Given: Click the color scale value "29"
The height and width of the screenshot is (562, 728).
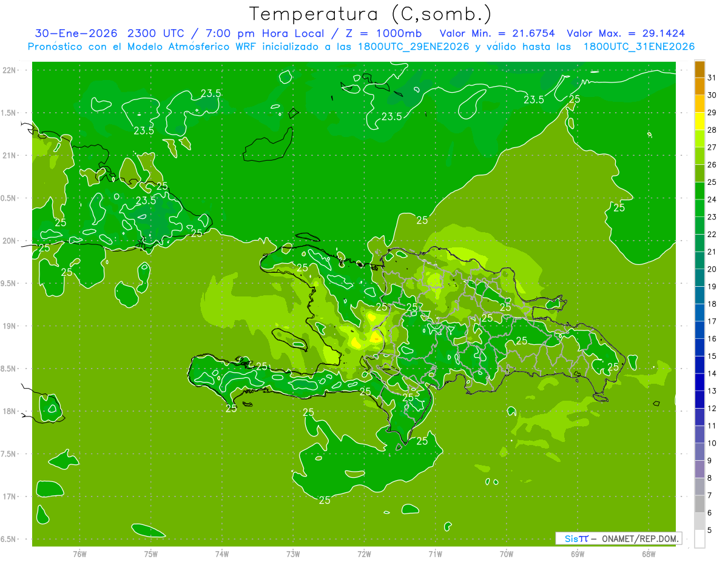Looking at the screenshot, I should pyautogui.click(x=712, y=112).
